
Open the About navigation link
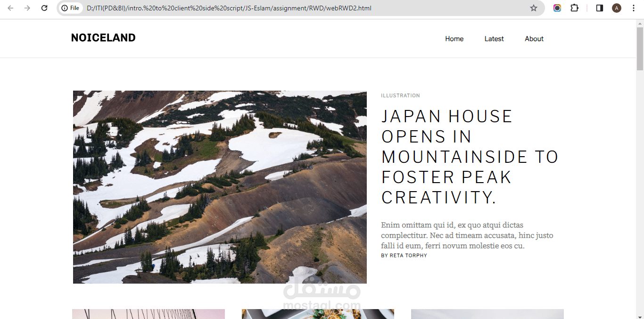click(x=534, y=39)
